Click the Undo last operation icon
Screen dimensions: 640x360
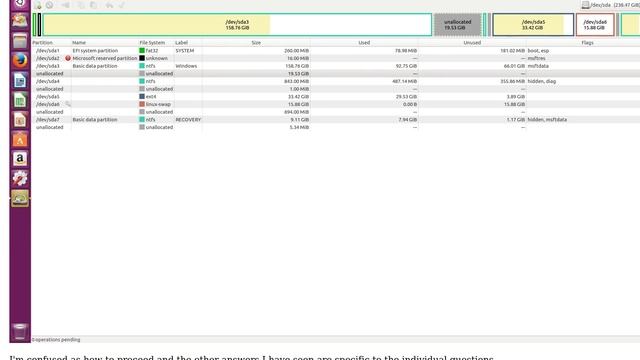click(x=109, y=5)
